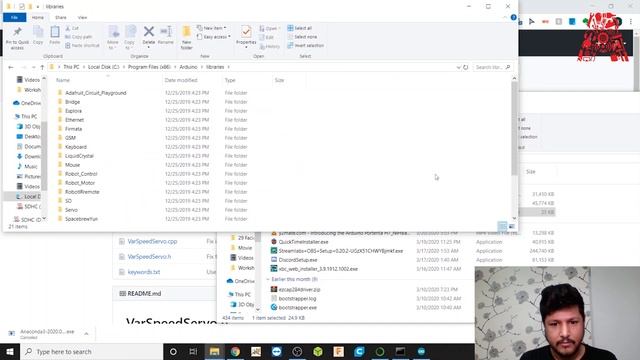This screenshot has width=640, height=360.
Task: Click History in the Open group
Action: pyautogui.click(x=270, y=47)
